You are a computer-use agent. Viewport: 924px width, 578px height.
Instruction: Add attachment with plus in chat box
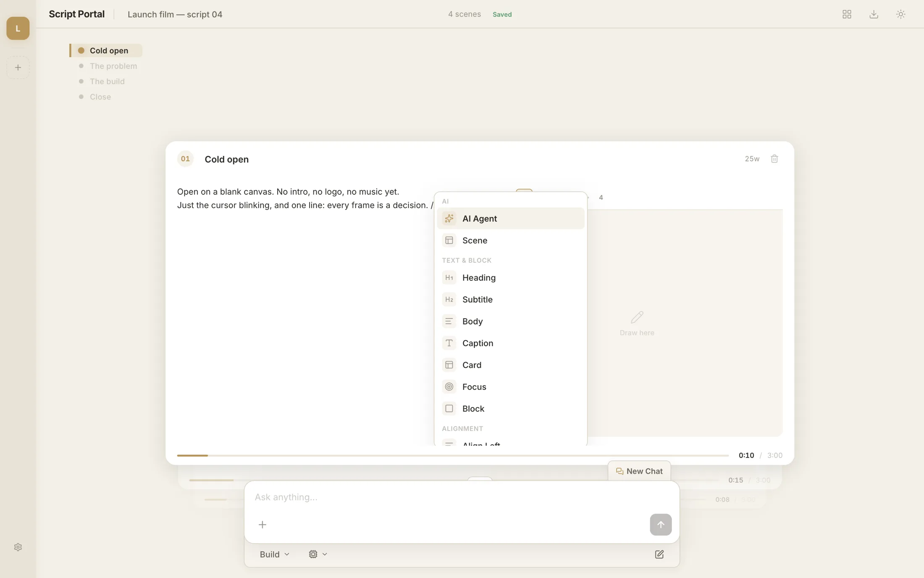click(262, 524)
